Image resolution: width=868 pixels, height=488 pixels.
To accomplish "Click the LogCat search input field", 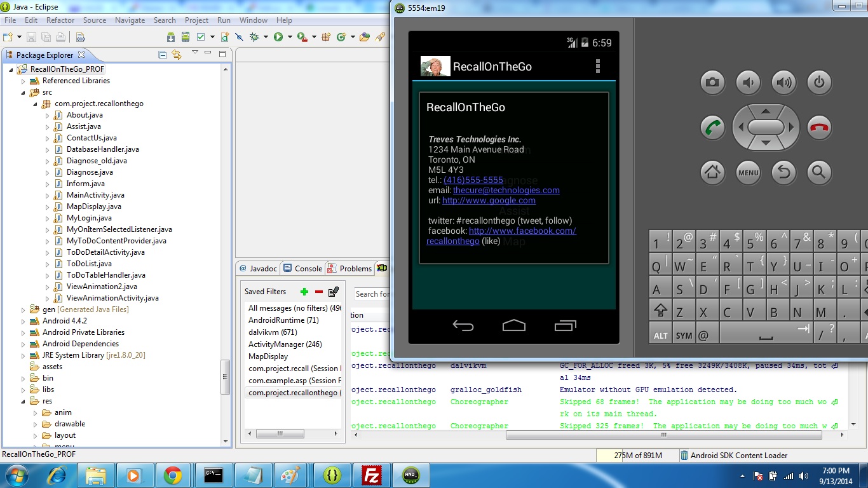I will pos(372,294).
